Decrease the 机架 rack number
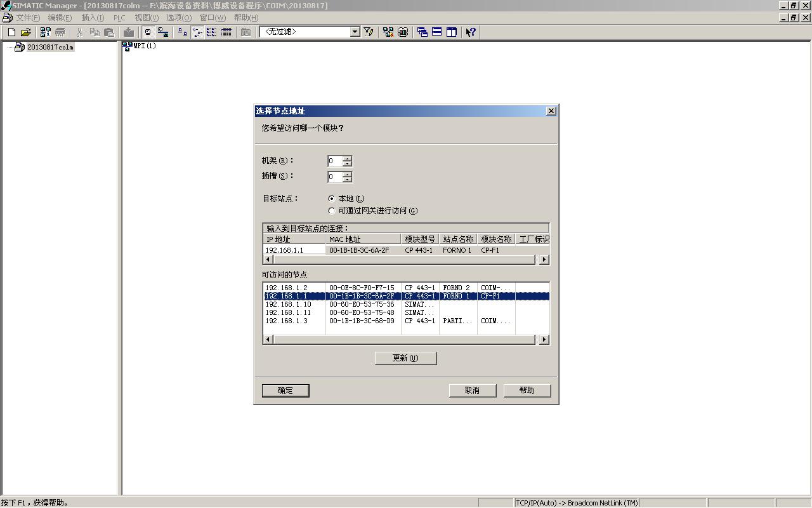812x508 pixels. (x=347, y=164)
